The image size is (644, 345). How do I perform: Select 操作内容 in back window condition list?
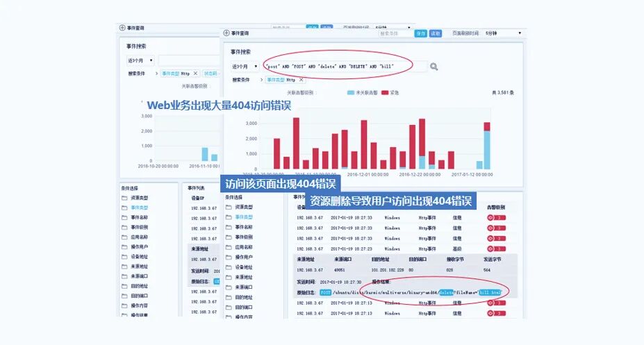pyautogui.click(x=139, y=305)
